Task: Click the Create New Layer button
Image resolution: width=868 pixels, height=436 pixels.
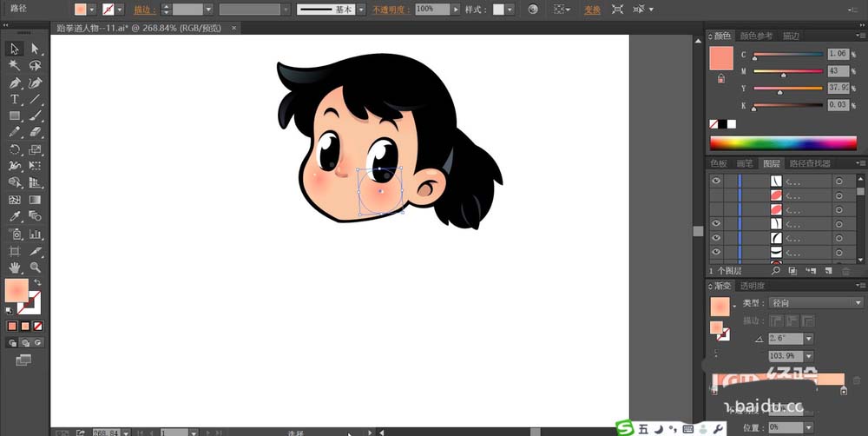Action: coord(829,270)
